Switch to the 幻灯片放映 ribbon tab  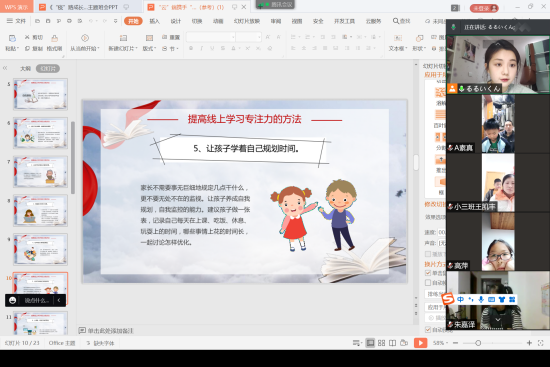coord(247,21)
